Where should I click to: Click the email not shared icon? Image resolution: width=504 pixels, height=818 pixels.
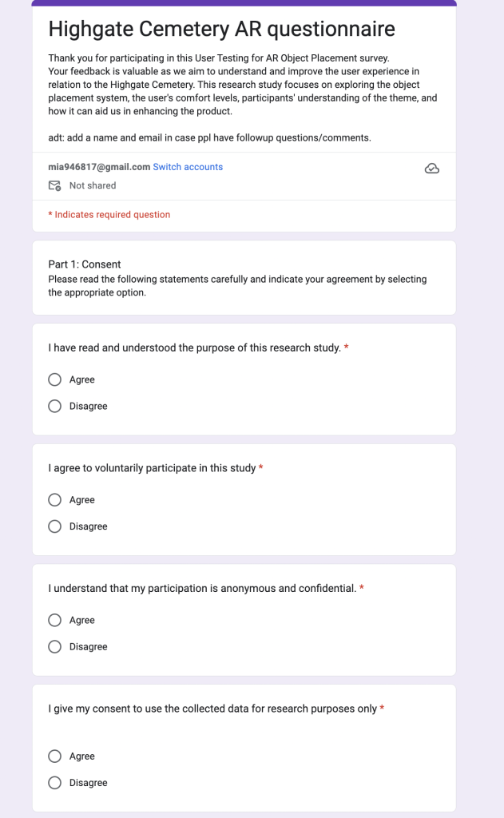pyautogui.click(x=55, y=185)
